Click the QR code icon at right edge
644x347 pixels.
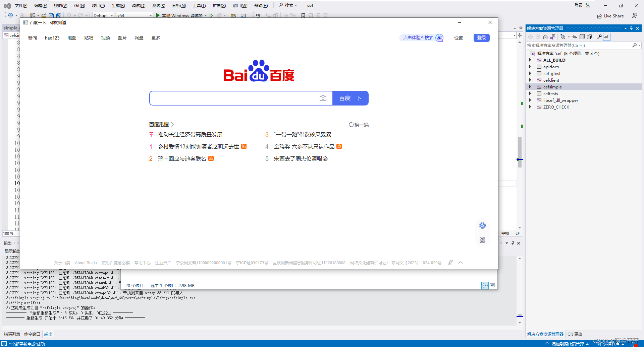[x=482, y=240]
